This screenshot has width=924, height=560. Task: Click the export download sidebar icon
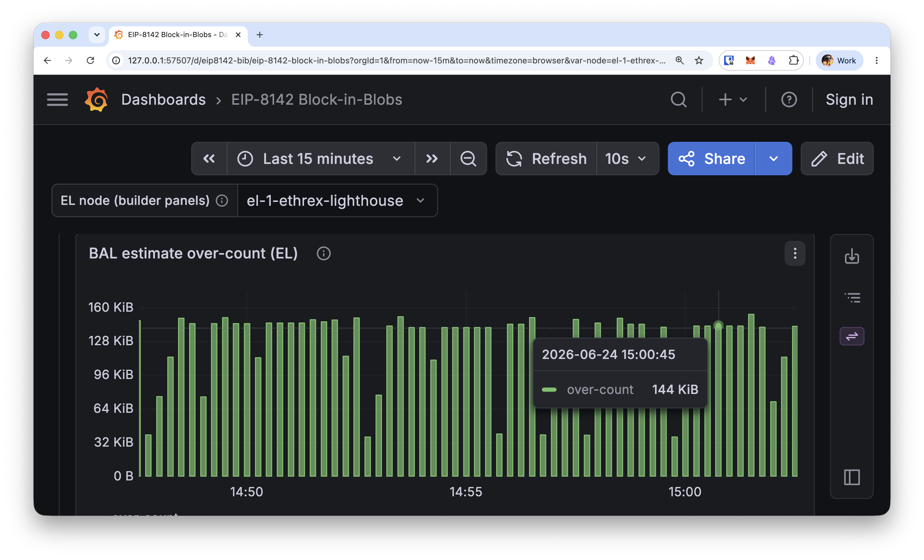[852, 256]
